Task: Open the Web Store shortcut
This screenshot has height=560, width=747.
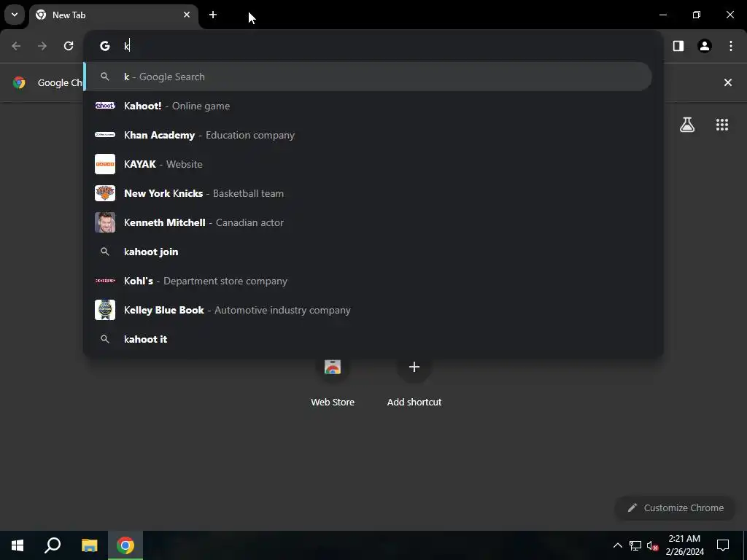Action: pos(333,381)
